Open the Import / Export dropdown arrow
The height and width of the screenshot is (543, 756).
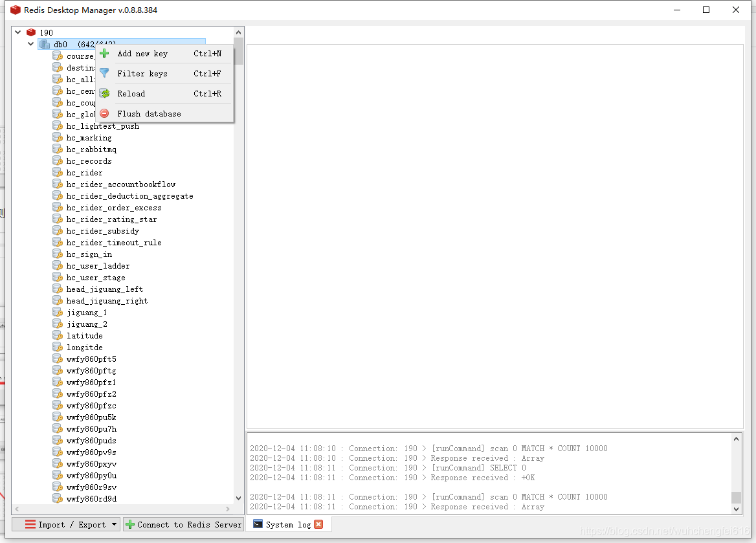115,524
